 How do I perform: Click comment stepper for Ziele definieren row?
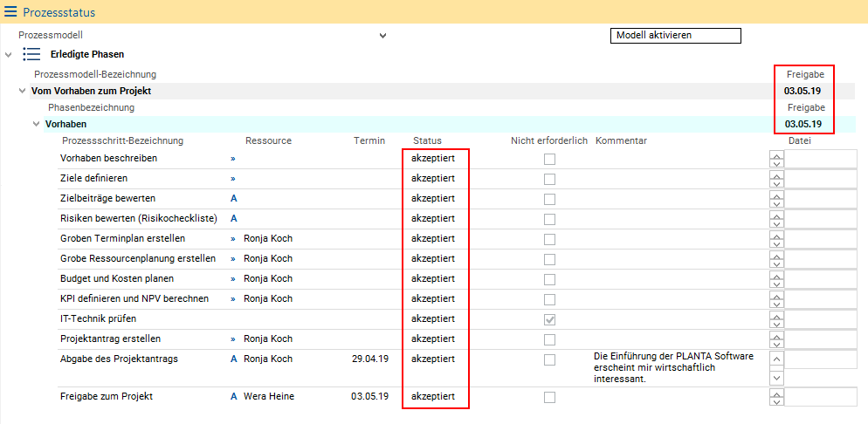click(776, 179)
